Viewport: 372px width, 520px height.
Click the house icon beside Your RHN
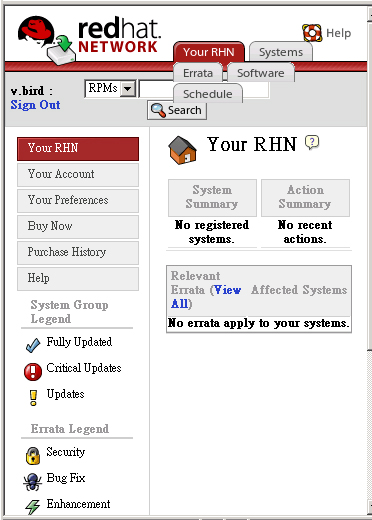pyautogui.click(x=182, y=150)
